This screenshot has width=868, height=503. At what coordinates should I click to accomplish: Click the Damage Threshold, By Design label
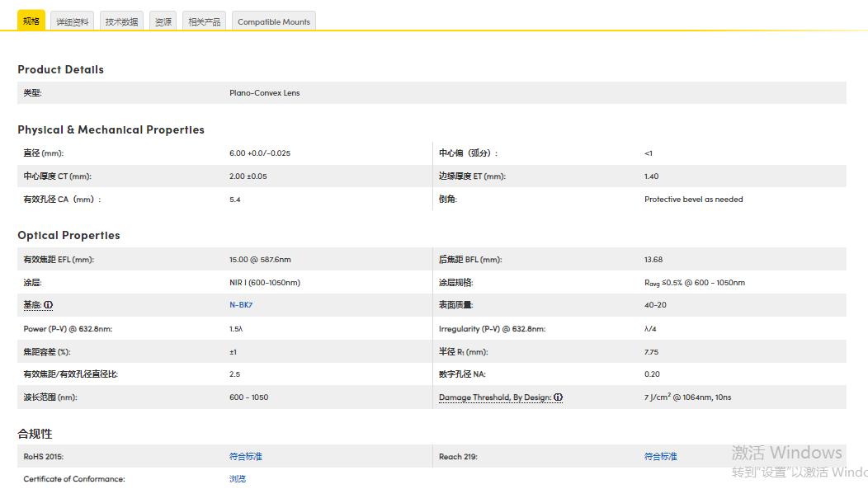(x=494, y=397)
